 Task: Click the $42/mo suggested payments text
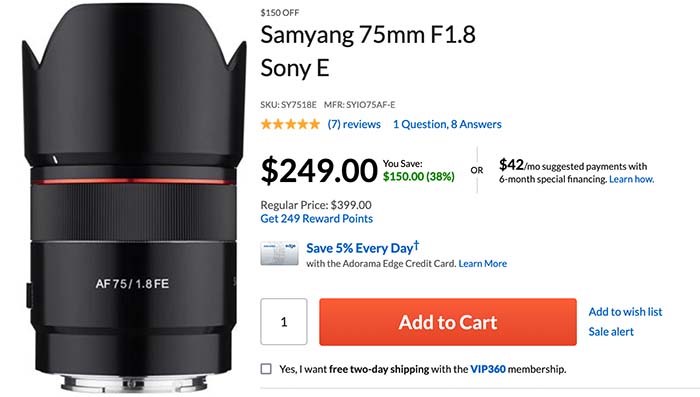click(x=573, y=166)
